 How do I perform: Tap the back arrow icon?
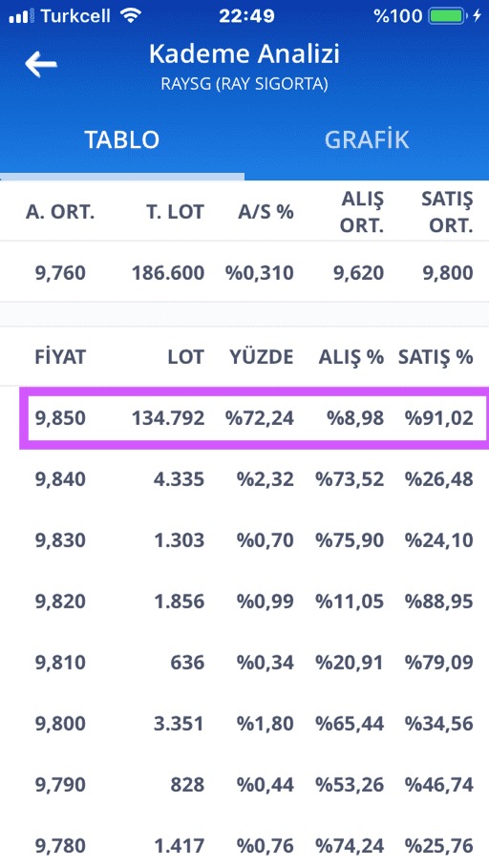point(41,64)
